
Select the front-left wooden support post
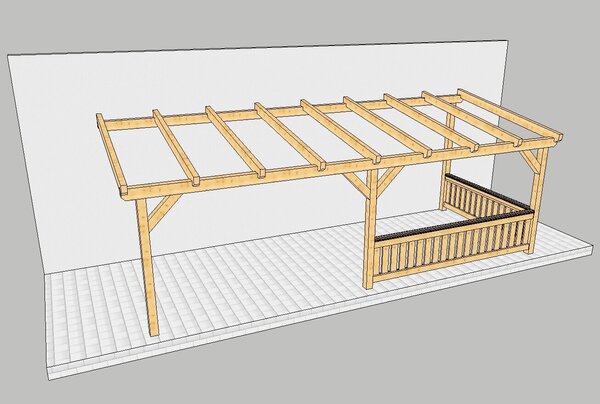pyautogui.click(x=148, y=268)
